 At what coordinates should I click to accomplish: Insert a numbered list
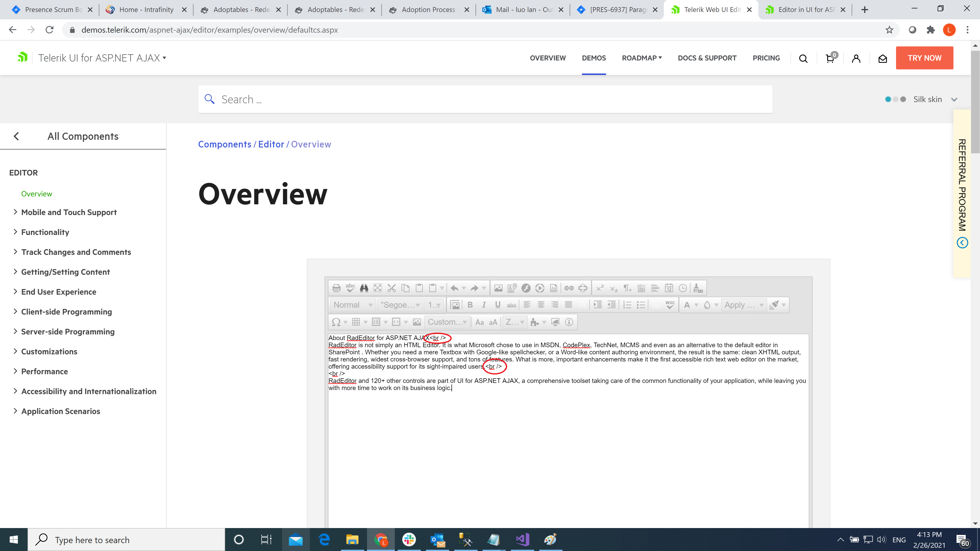point(627,305)
